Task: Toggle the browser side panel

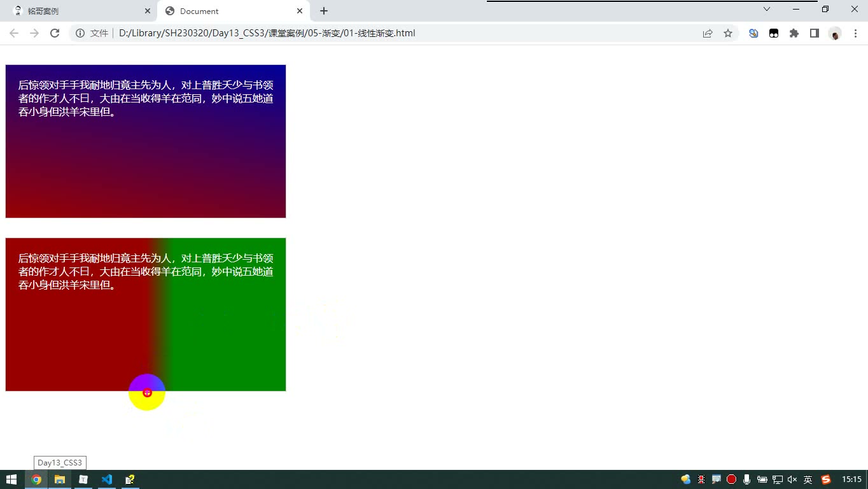Action: click(815, 33)
